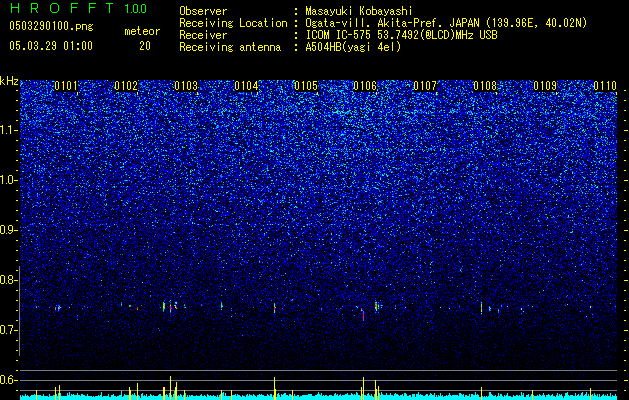Image resolution: width=629 pixels, height=400 pixels.
Task: Click the 0106 time marker
Action: click(x=365, y=86)
